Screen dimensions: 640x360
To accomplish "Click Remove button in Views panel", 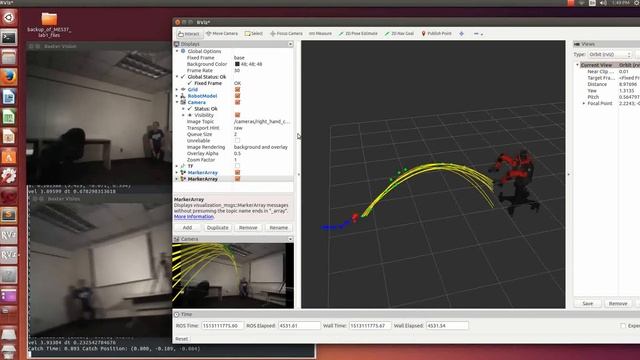I will point(618,304).
